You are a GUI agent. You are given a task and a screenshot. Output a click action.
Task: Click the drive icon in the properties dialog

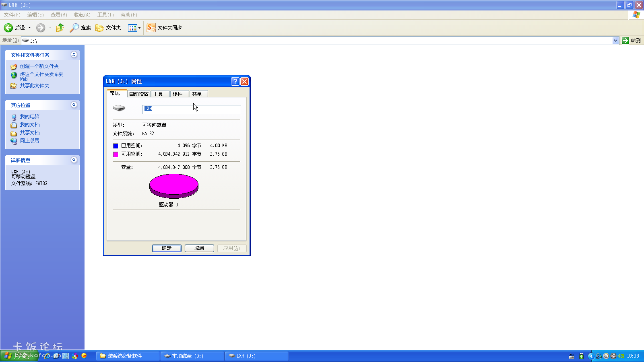point(119,108)
